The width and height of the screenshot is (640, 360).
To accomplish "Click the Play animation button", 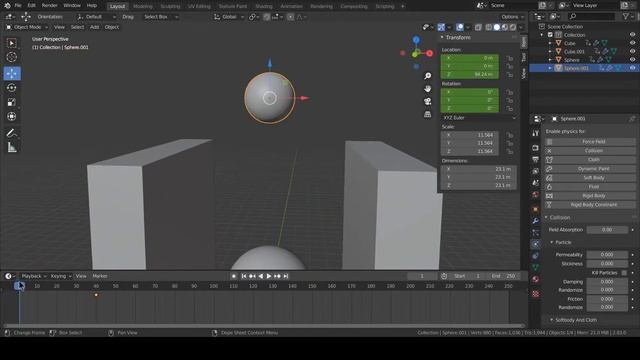I will 269,276.
